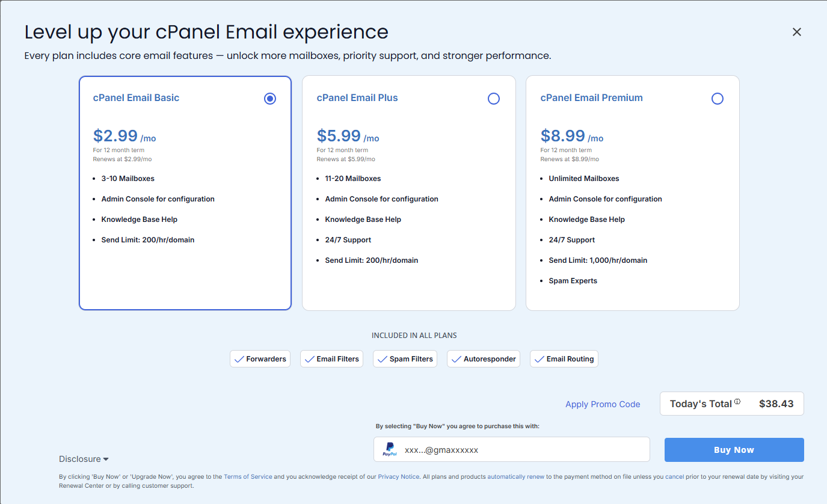Click the 11-20 Mailboxes feature text
Image resolution: width=827 pixels, height=504 pixels.
click(353, 179)
